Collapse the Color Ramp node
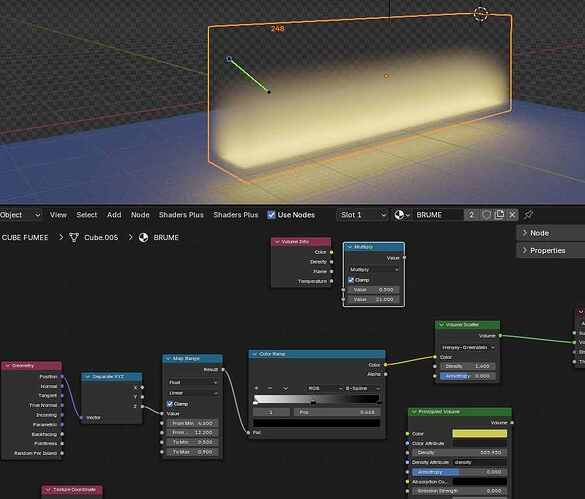Viewport: 585px width, 499px height. (x=255, y=354)
